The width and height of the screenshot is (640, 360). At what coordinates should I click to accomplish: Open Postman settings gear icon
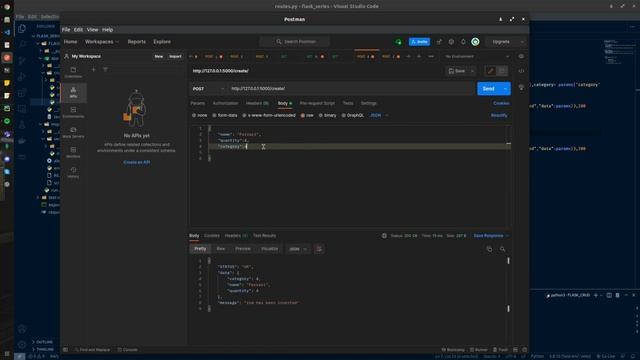(x=451, y=42)
